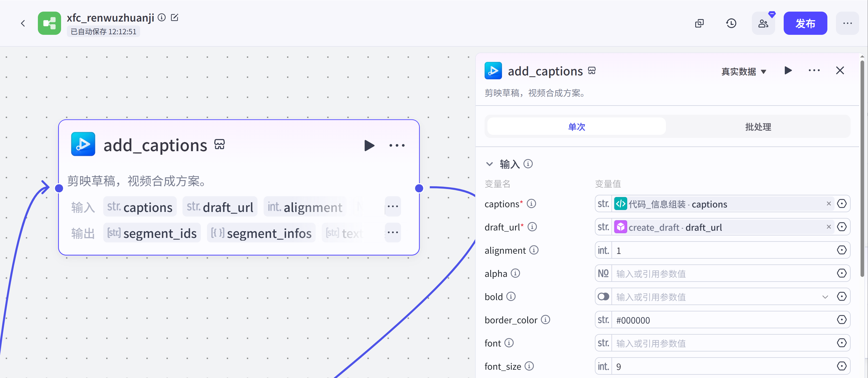Expand hidden node inputs ellipsis on canvas
Viewport: 868px width, 378px height.
point(393,206)
